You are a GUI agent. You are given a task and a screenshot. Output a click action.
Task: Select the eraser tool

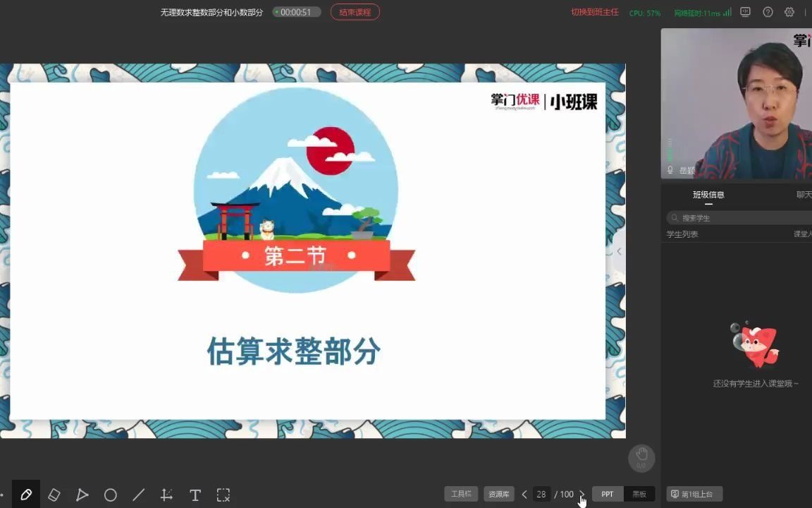coord(54,495)
